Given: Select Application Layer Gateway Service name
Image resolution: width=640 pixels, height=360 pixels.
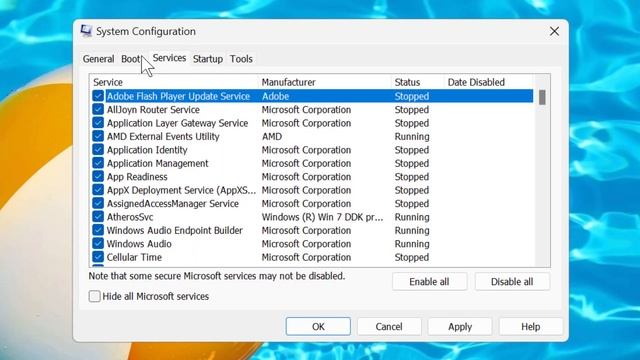Looking at the screenshot, I should pyautogui.click(x=178, y=123).
